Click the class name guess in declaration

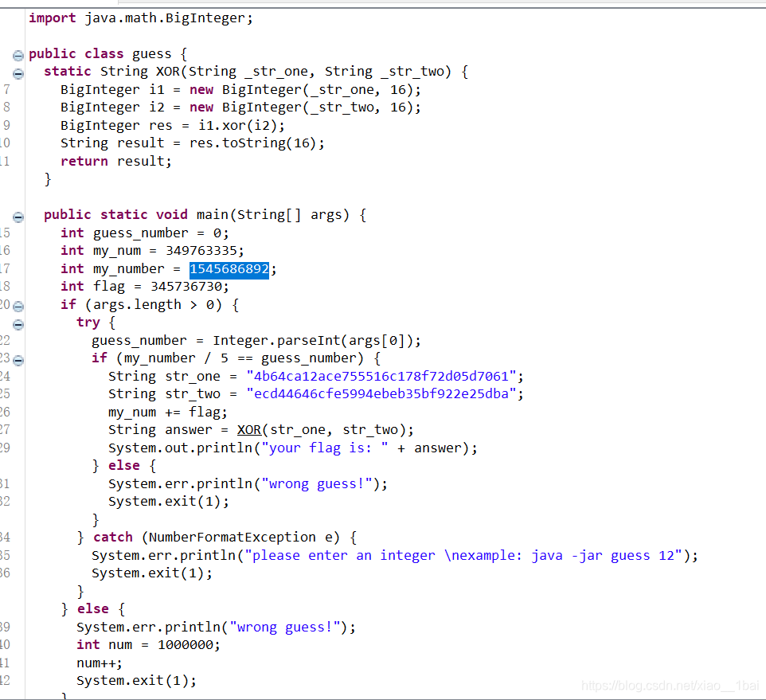coord(151,54)
